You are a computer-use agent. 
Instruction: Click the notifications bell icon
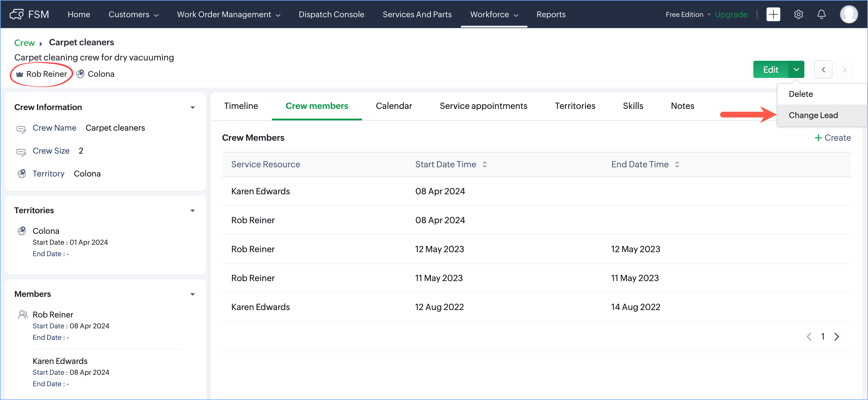(822, 14)
